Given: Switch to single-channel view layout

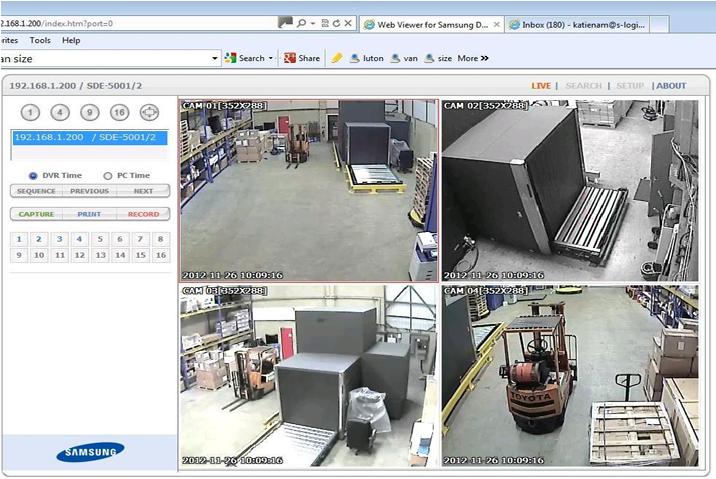Looking at the screenshot, I should 31,112.
